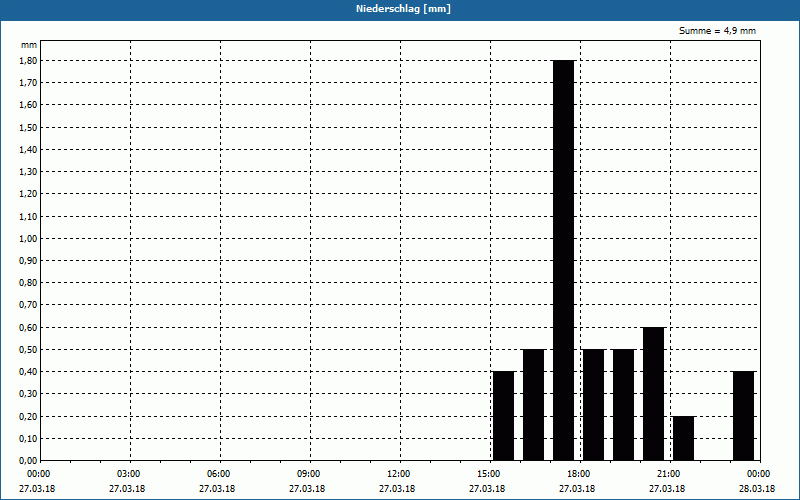Select the 1,00 y-axis label
Image resolution: width=800 pixels, height=500 pixels.
coord(28,238)
